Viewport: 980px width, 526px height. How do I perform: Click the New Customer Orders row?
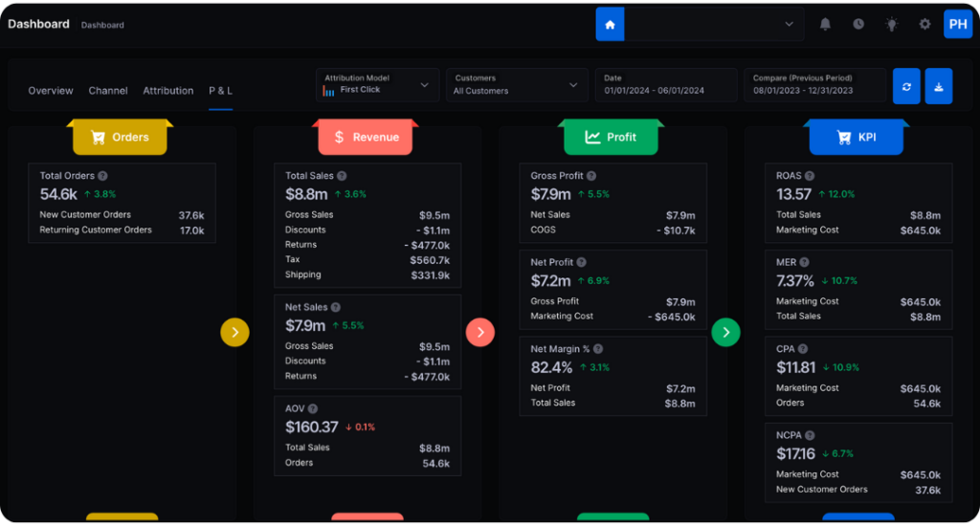tap(122, 215)
